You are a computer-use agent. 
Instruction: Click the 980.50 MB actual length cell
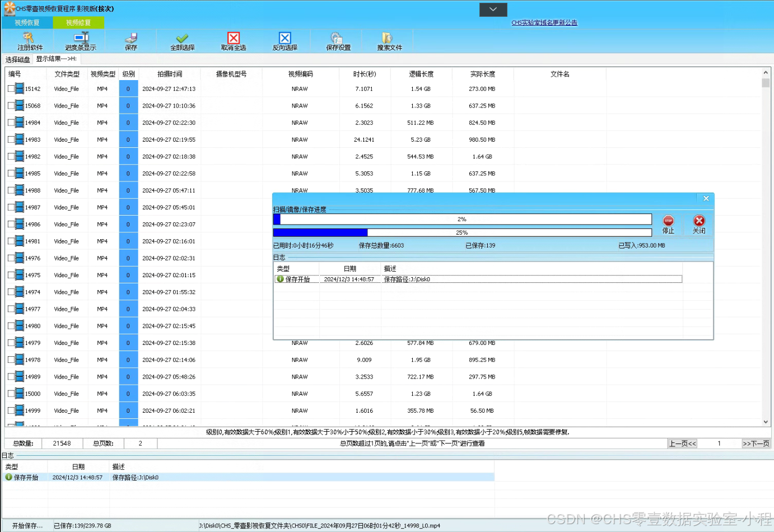click(x=482, y=139)
